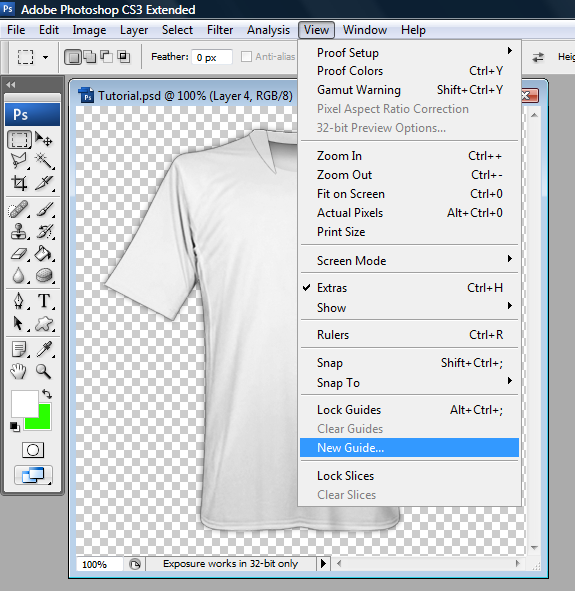Reset to default foreground and background colors
The image size is (575, 591).
(x=14, y=427)
